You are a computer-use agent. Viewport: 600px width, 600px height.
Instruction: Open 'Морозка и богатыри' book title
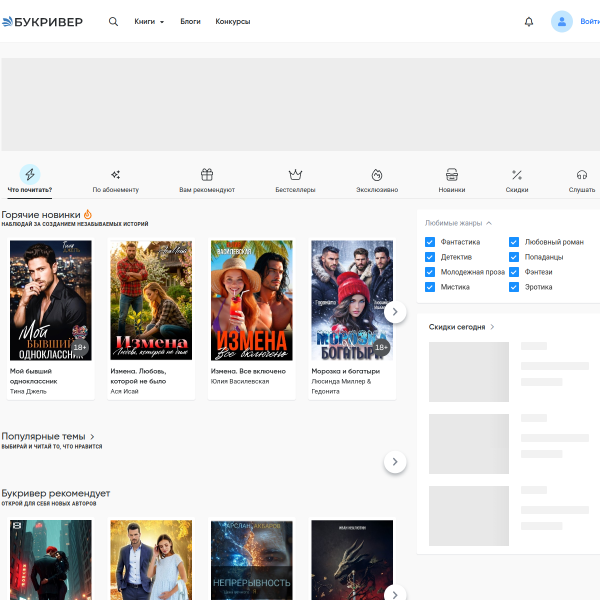[346, 371]
